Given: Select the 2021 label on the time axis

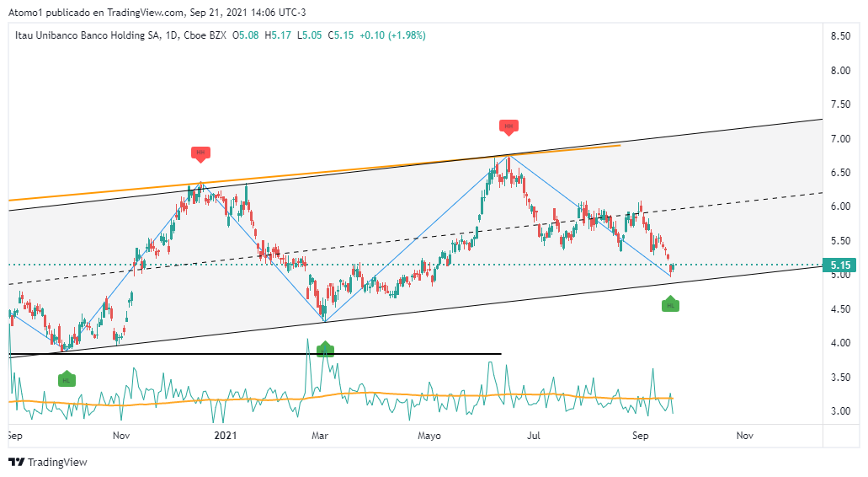Looking at the screenshot, I should tap(225, 436).
